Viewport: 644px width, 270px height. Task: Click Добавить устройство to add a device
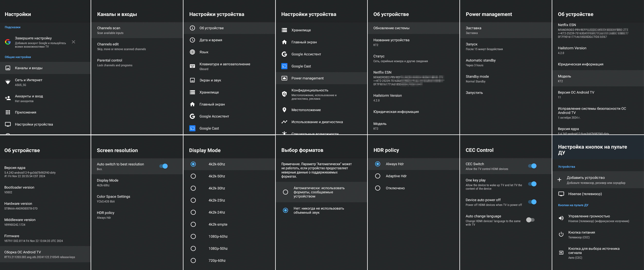click(585, 180)
